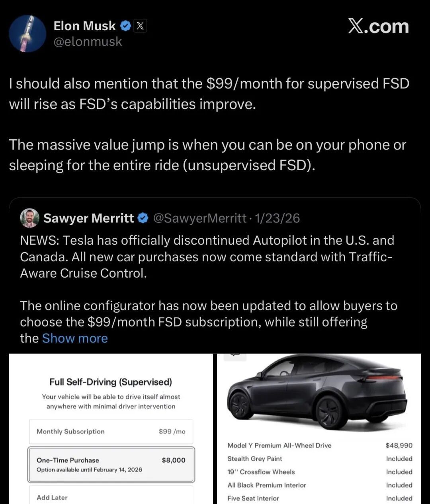Click the 1/23/26 post date

[278, 218]
